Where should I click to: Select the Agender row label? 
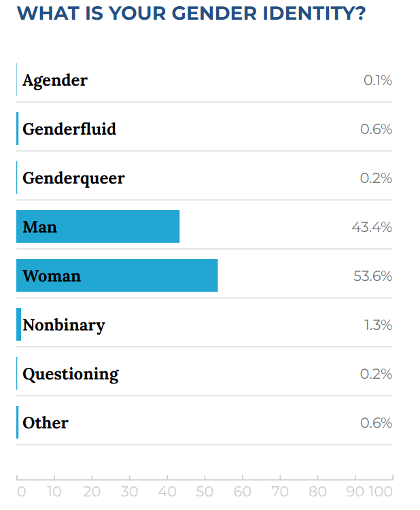click(x=55, y=80)
